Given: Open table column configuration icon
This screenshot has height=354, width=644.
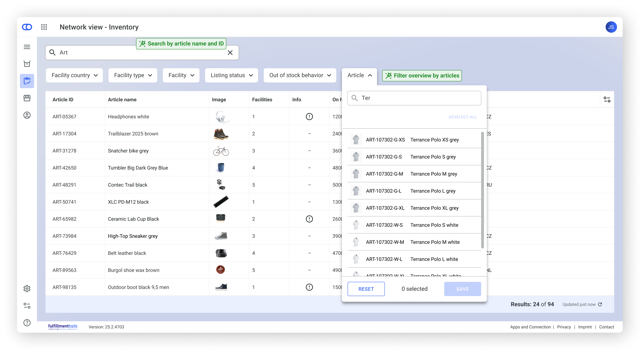Looking at the screenshot, I should [x=607, y=100].
